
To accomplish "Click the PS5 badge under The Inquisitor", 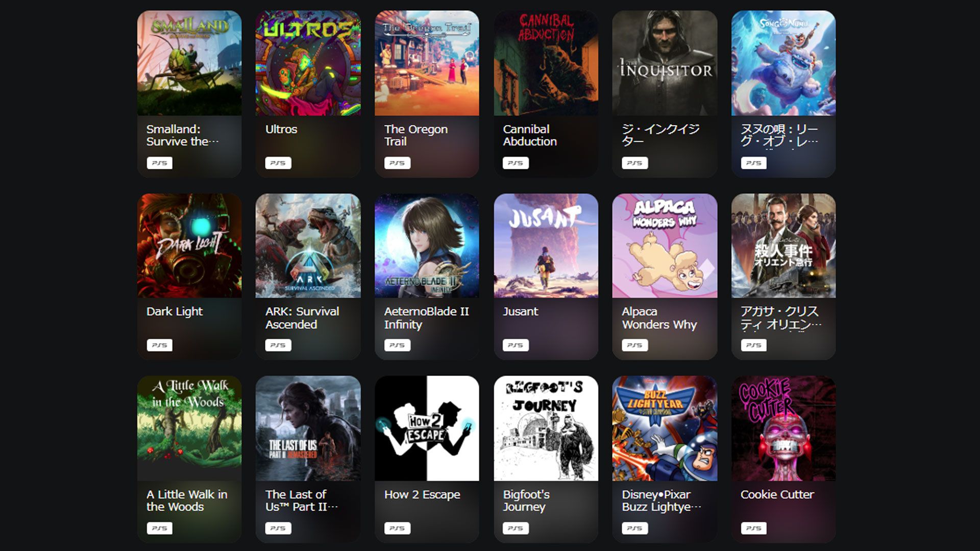I will (635, 163).
